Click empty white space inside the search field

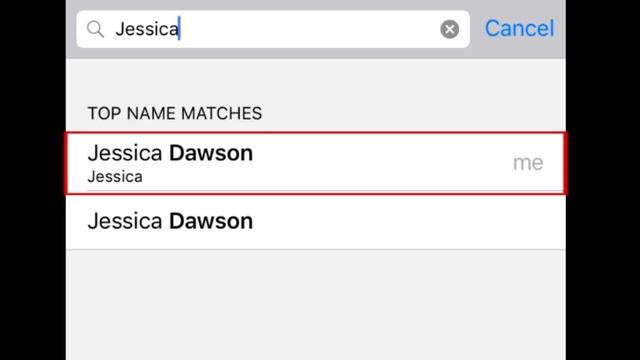310,29
